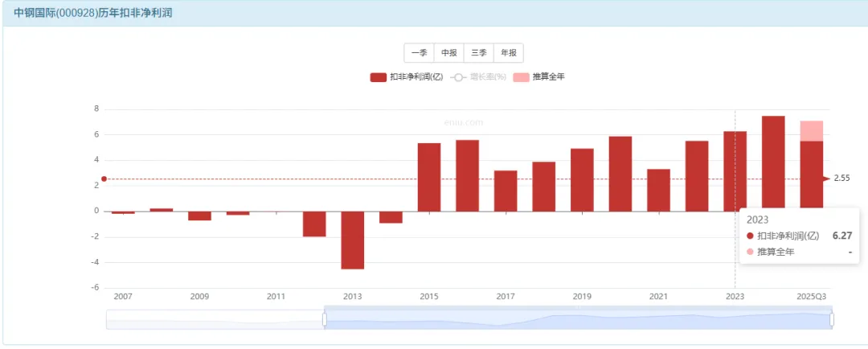The width and height of the screenshot is (868, 349).
Task: Click the 2009 x-axis label
Action: [x=200, y=297]
